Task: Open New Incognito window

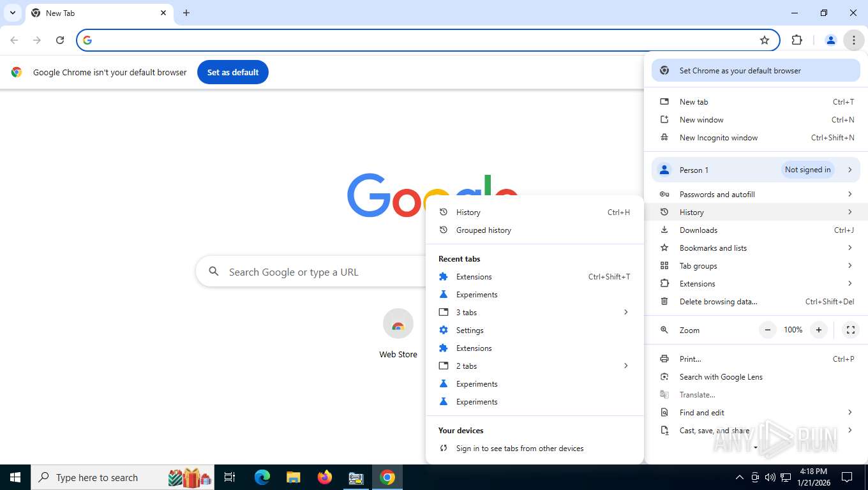Action: pyautogui.click(x=756, y=138)
